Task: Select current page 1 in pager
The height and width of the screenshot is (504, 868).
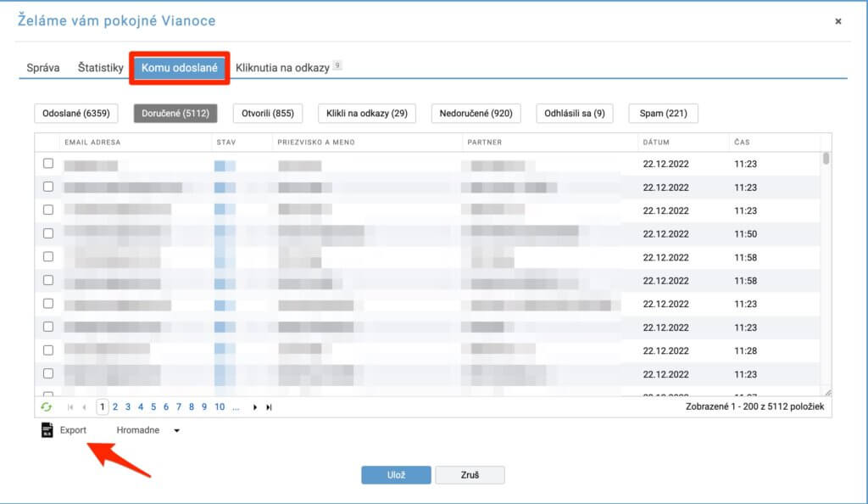Action: 102,407
